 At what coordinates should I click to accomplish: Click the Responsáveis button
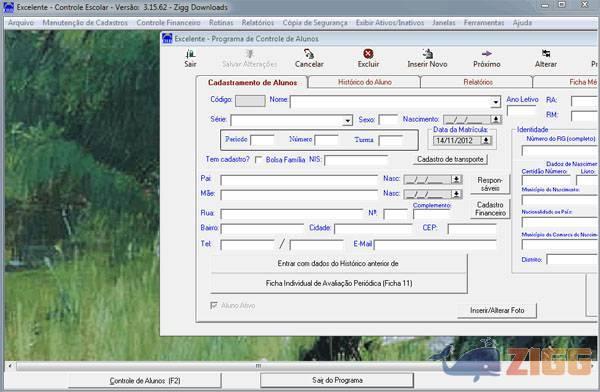pyautogui.click(x=490, y=184)
